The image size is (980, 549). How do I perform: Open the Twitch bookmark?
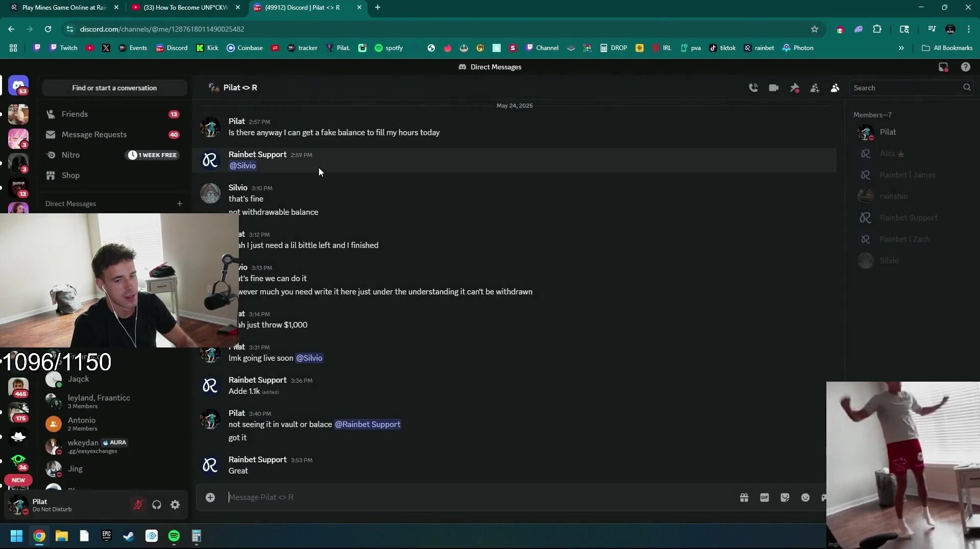(64, 48)
